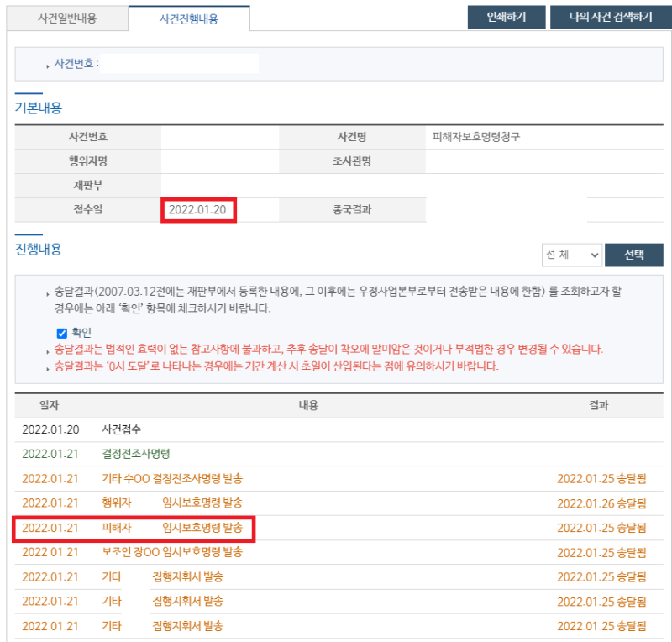
Task: Open 나의 사건 검색하기 search
Action: pyautogui.click(x=606, y=17)
